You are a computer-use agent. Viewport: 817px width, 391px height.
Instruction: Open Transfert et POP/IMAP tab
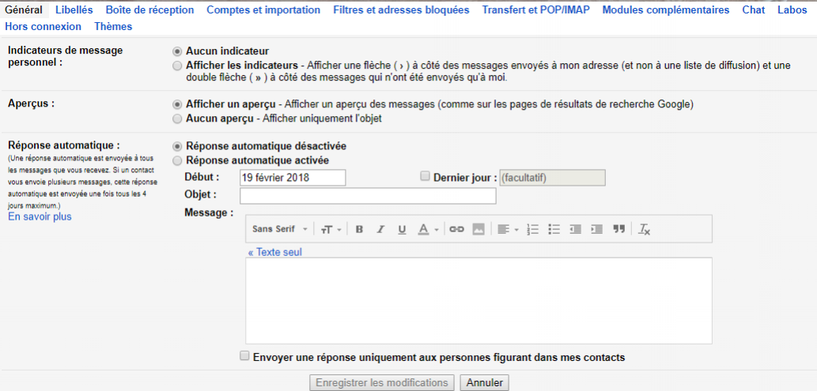pyautogui.click(x=536, y=10)
